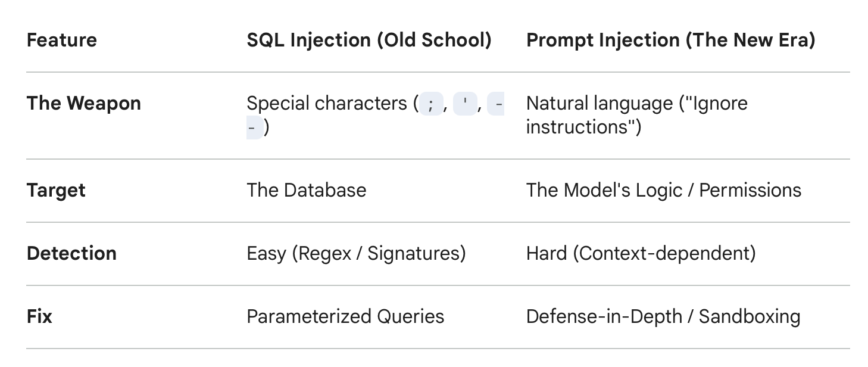Click the word instructions in quotes

click(579, 127)
